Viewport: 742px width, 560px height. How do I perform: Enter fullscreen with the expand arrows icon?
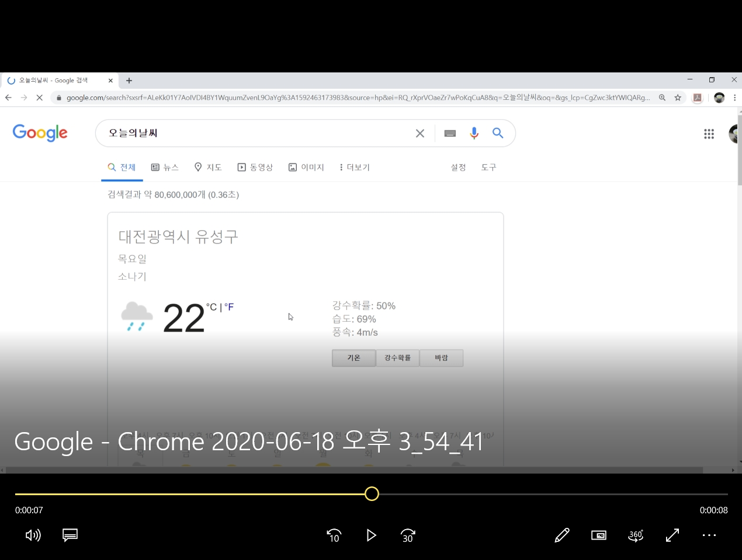click(672, 535)
